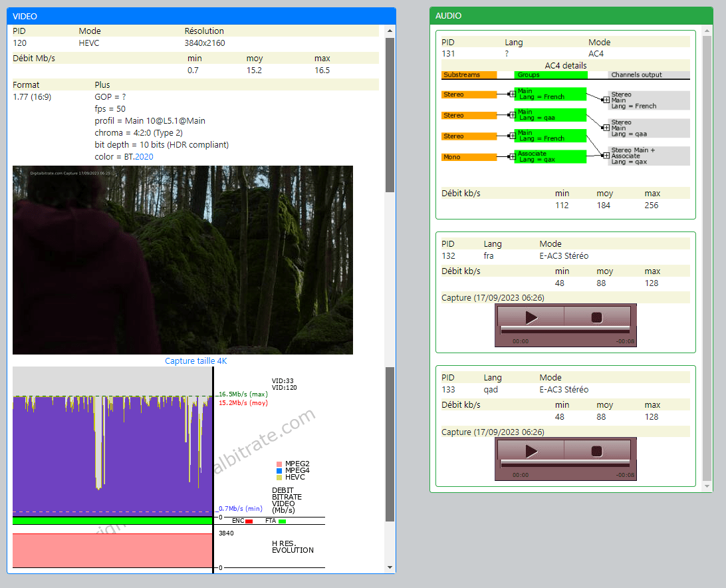Stop the PID 133 audio capture
726x588 pixels.
point(596,451)
